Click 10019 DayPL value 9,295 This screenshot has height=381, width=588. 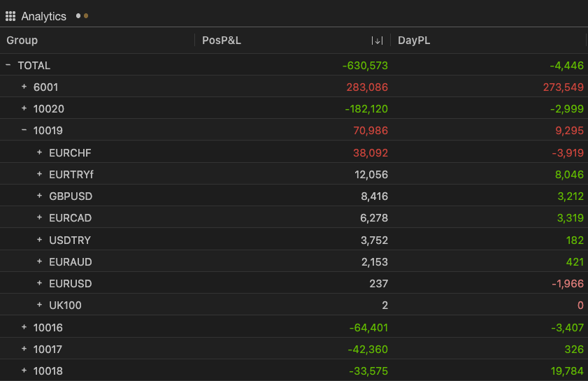click(x=569, y=131)
